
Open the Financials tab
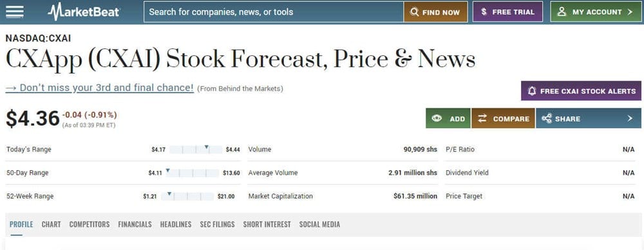[x=135, y=224]
